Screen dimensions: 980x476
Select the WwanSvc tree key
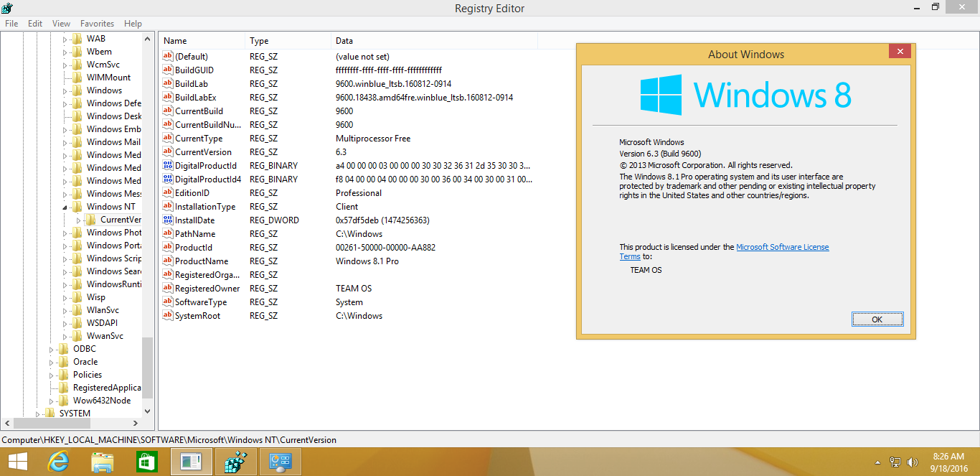(105, 336)
